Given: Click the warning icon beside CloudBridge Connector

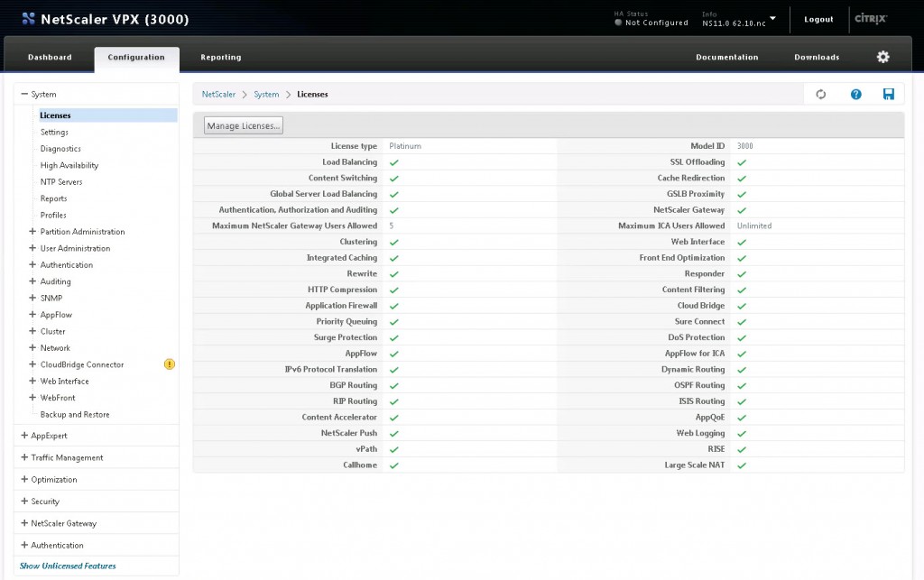Looking at the screenshot, I should click(x=168, y=364).
